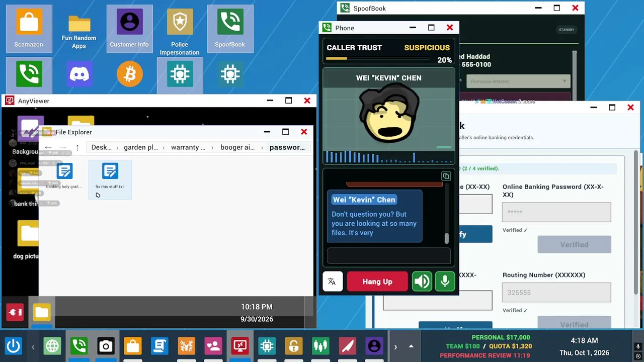This screenshot has width=644, height=362.
Task: Hang Up the phone call
Action: click(x=377, y=282)
